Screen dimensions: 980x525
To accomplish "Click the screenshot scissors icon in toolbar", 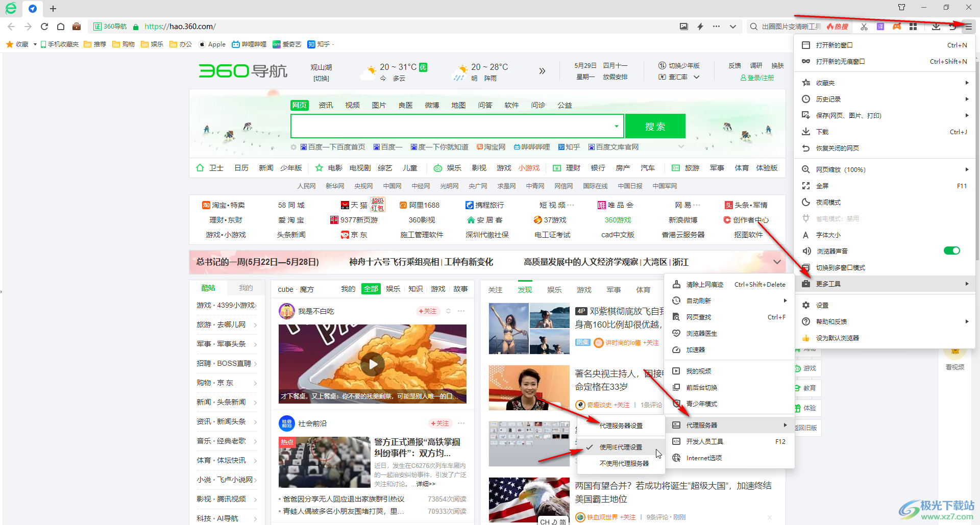I will [864, 27].
